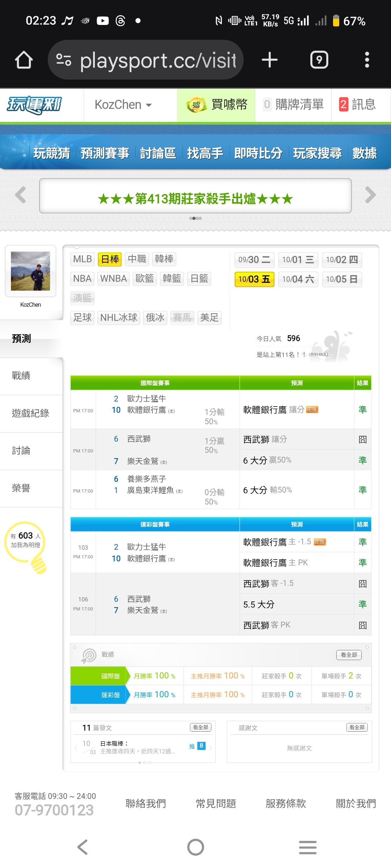Pick date 10/01 三

coord(298,260)
